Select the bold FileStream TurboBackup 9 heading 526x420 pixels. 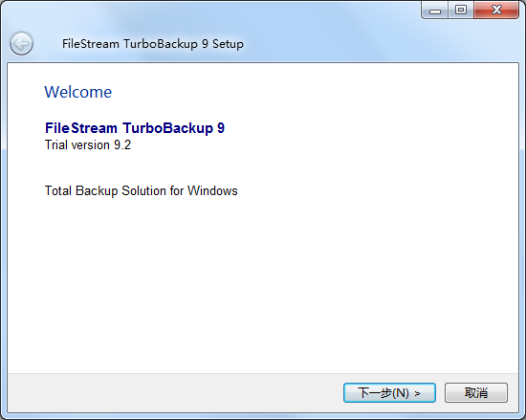pyautogui.click(x=135, y=128)
